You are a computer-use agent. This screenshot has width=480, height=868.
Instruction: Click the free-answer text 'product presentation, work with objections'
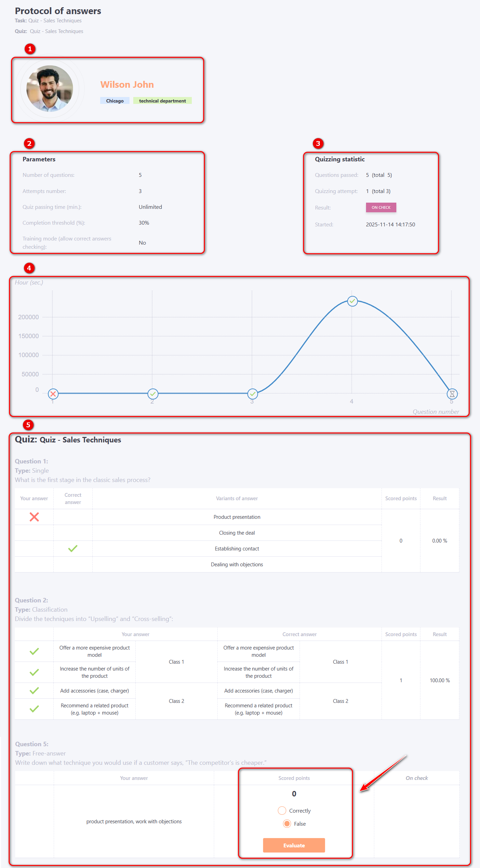coord(134,822)
